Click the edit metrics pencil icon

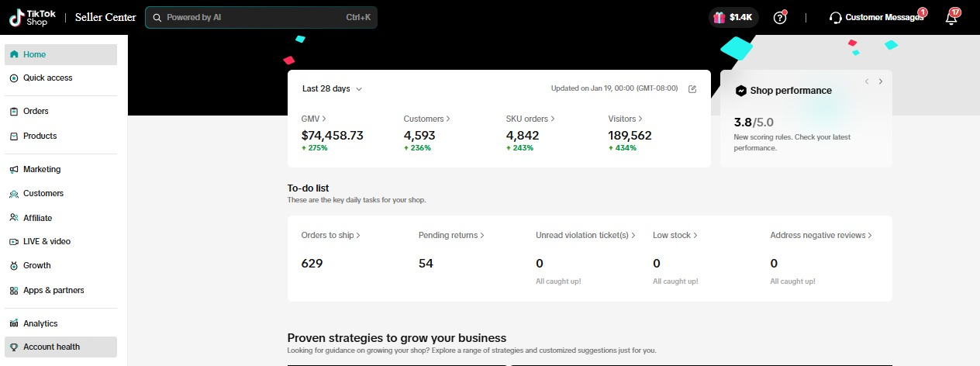[x=692, y=88]
